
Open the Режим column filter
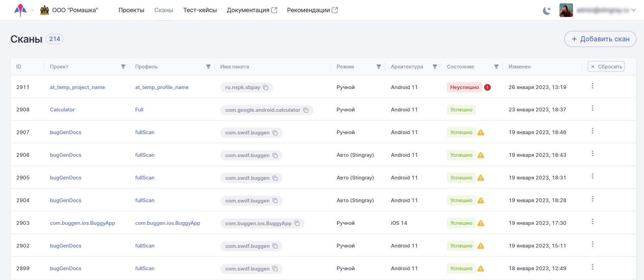pos(379,67)
